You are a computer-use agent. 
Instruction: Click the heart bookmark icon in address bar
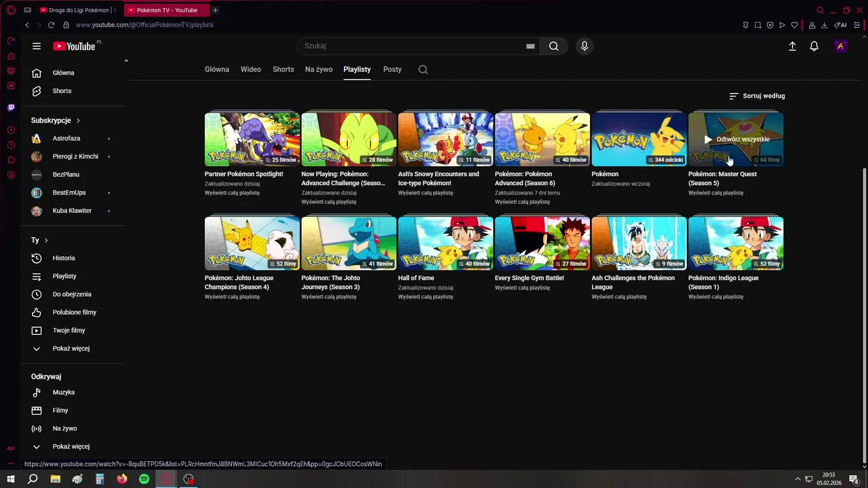coord(794,25)
